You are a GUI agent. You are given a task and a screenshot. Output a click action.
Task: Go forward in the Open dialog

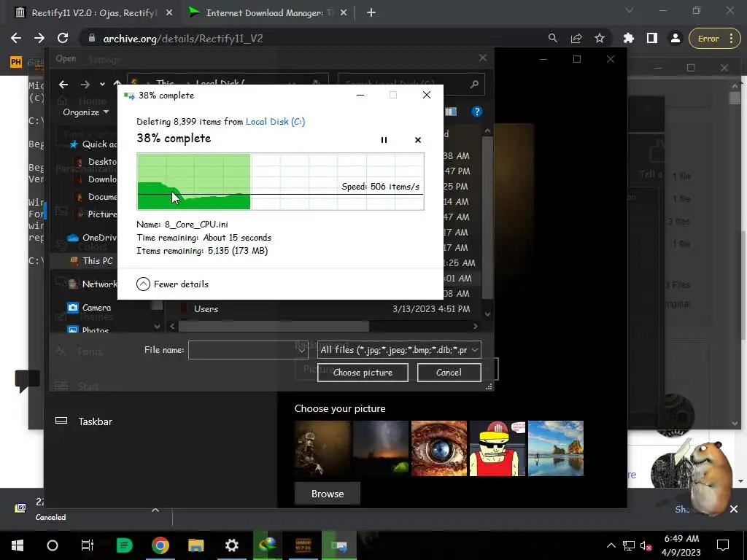point(85,85)
